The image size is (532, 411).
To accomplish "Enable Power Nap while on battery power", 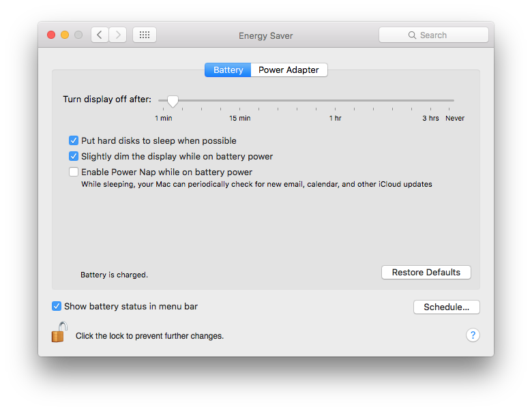I will point(74,172).
